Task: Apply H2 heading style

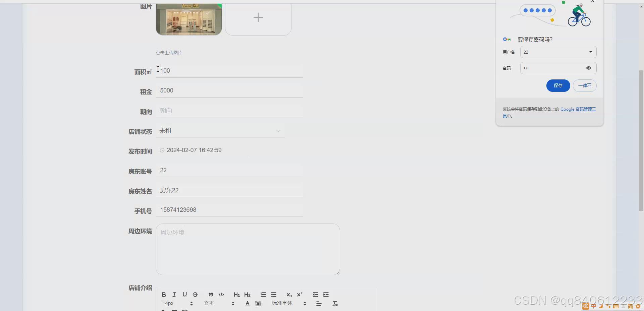Action: coord(247,295)
